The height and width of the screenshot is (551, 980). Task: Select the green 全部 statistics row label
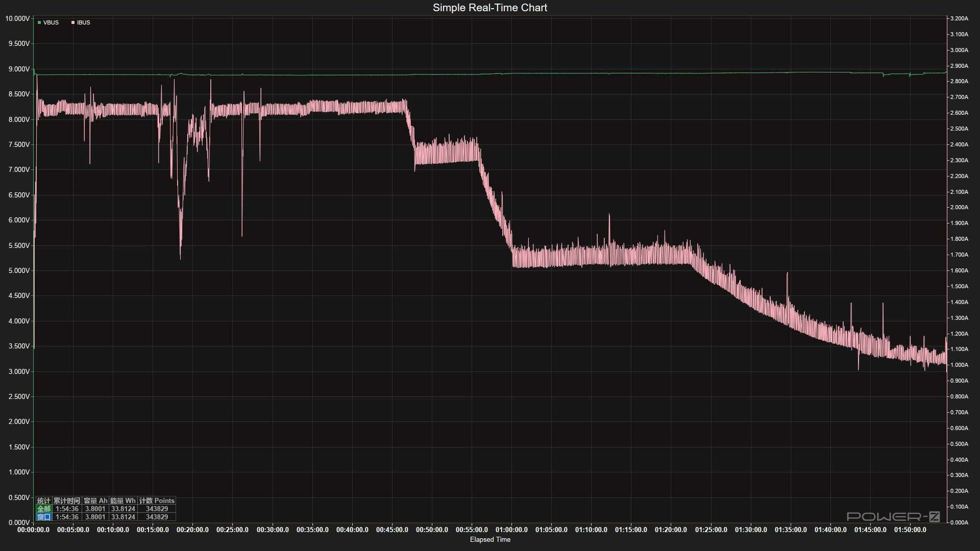pyautogui.click(x=44, y=509)
